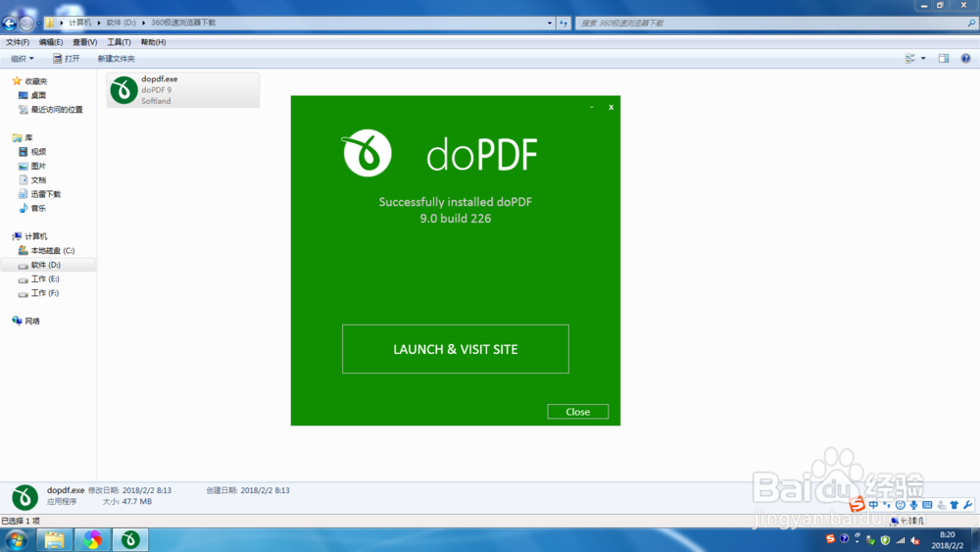The height and width of the screenshot is (552, 980).
Task: Select 收藏夹 in the navigation pane
Action: click(35, 81)
